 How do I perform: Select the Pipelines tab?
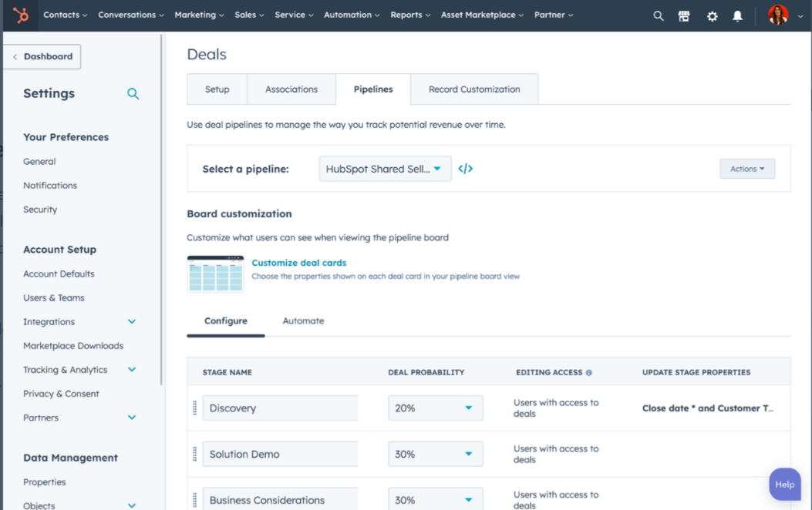pos(373,89)
